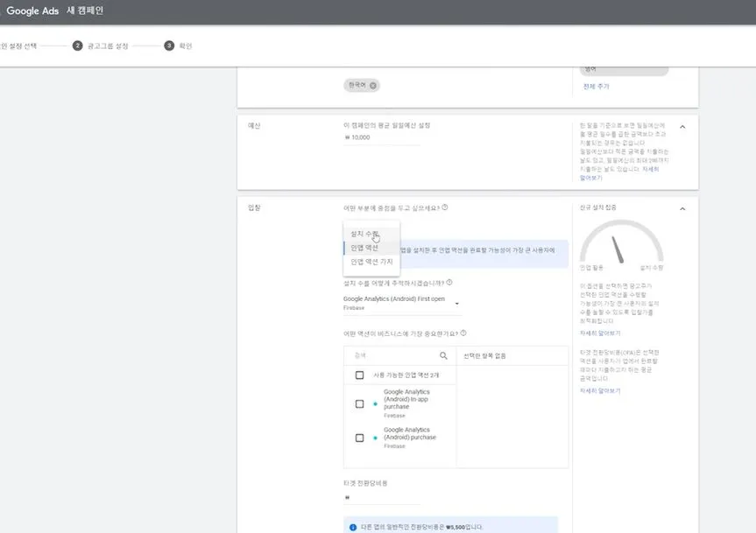Open help icon next to install tracking question
This screenshot has width=756, height=533.
click(x=449, y=283)
